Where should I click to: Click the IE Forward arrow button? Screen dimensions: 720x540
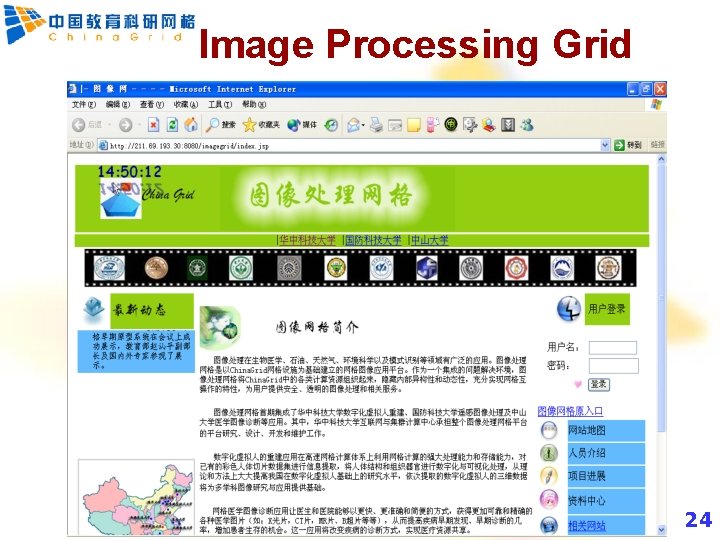point(125,125)
